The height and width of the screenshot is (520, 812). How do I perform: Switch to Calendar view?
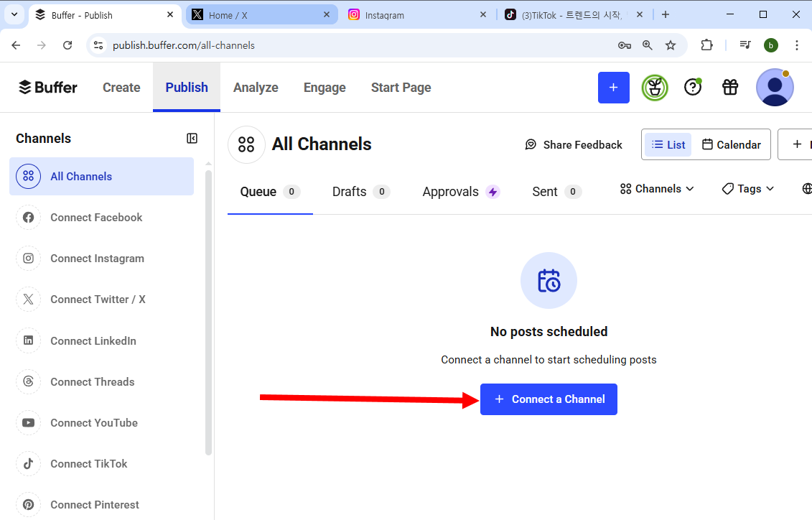tap(731, 144)
